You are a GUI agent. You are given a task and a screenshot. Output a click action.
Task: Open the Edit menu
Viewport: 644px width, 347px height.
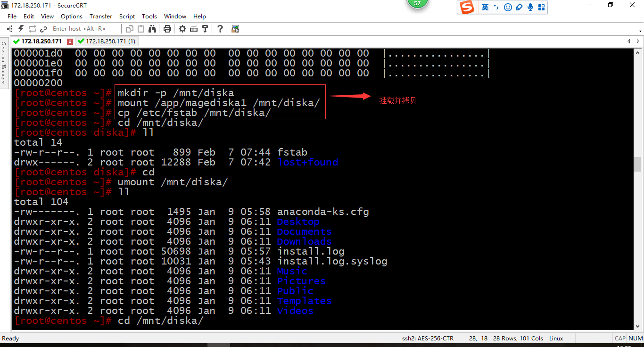pos(29,16)
